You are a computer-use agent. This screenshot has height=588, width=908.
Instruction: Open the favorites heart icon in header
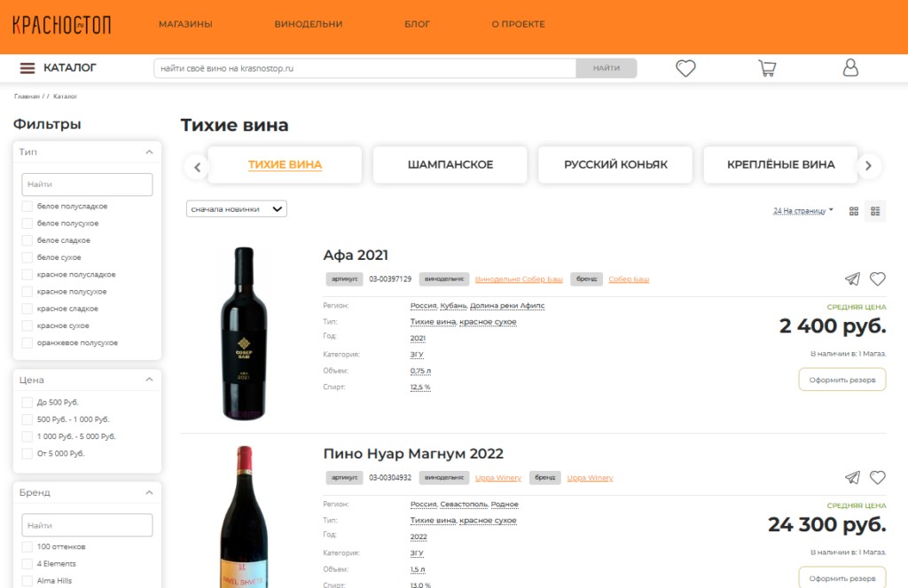coord(685,68)
